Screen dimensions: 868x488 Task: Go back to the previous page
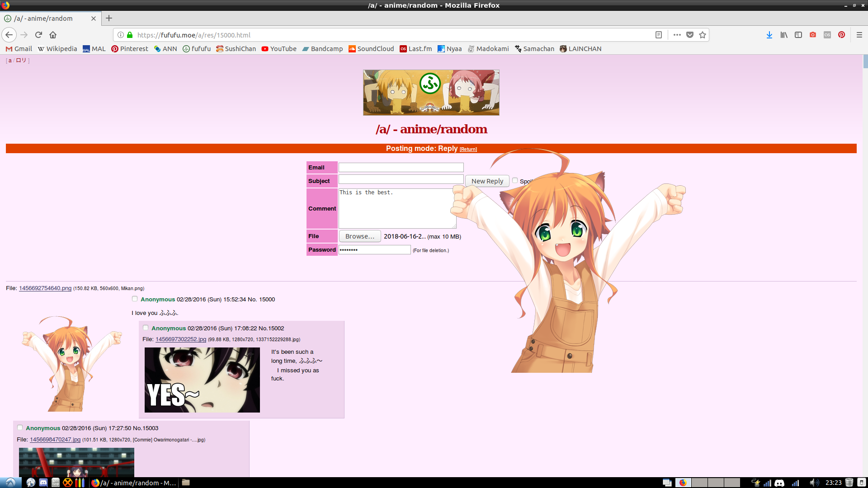[x=9, y=35]
